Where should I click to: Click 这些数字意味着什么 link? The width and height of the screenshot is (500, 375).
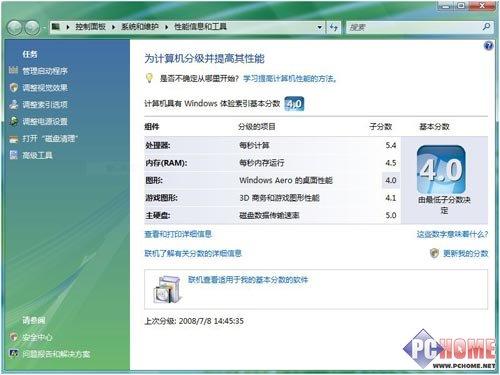click(x=452, y=234)
